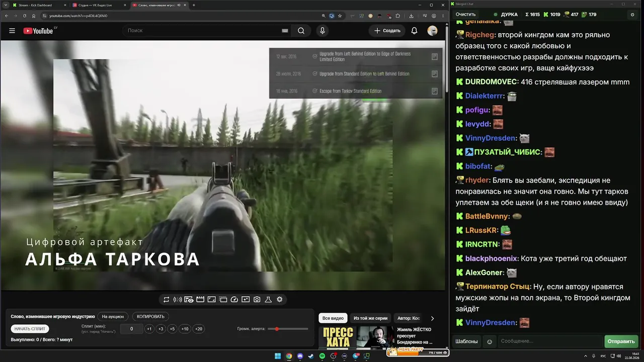Click the split minutes number field
Image resolution: width=644 pixels, height=362 pixels.
[132, 329]
